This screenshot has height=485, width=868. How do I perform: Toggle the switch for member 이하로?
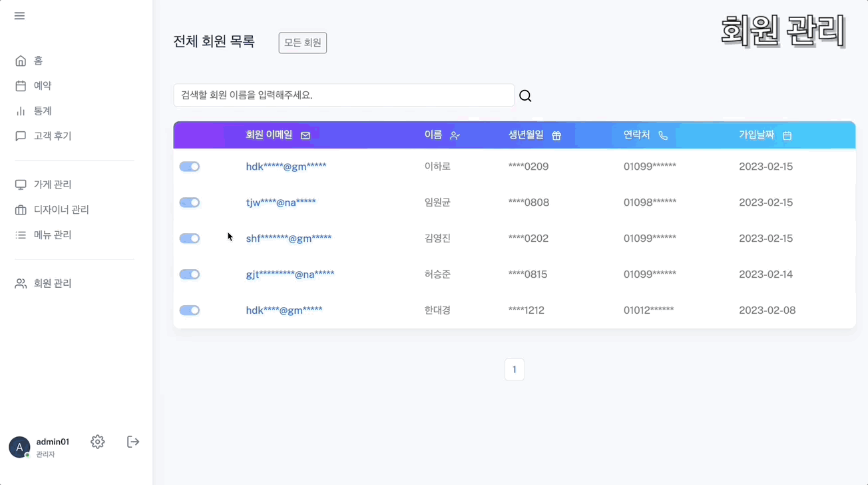click(190, 167)
